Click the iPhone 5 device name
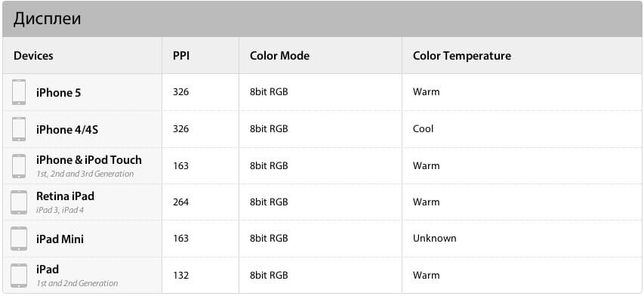The image size is (644, 296). click(59, 93)
